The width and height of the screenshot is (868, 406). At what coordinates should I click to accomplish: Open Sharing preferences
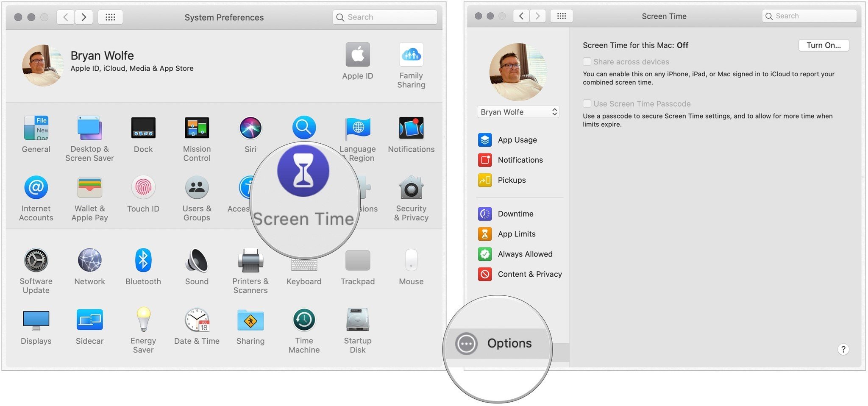[x=250, y=326]
